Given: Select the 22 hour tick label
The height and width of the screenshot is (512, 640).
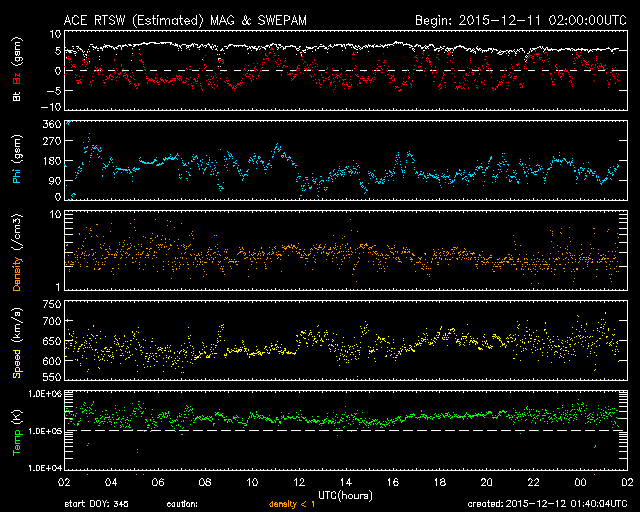Looking at the screenshot, I should [534, 482].
